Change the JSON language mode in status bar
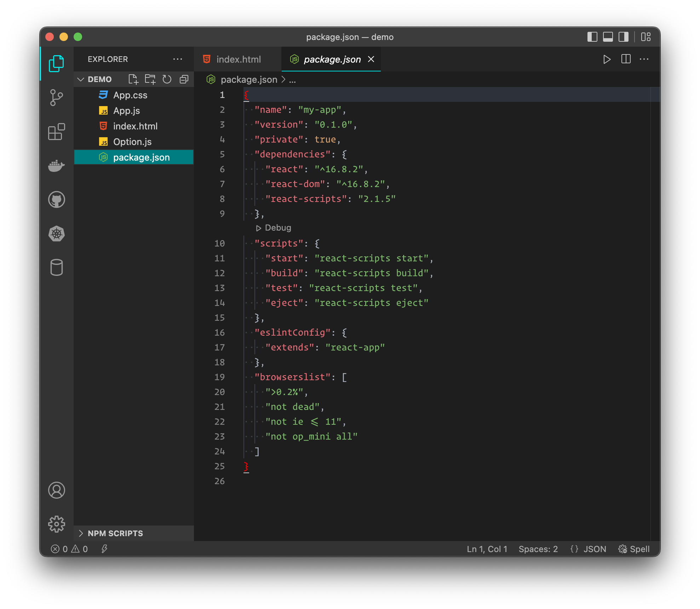This screenshot has width=700, height=609. pos(595,549)
